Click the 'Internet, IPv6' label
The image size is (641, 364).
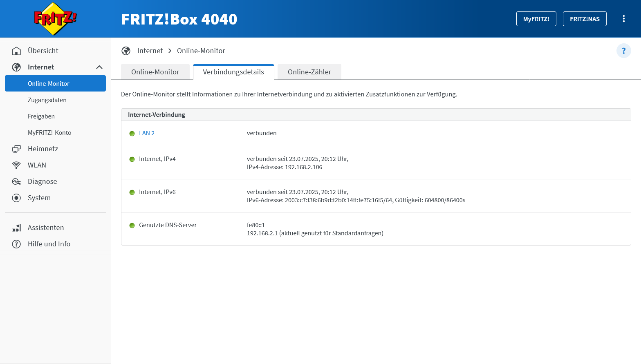point(157,192)
